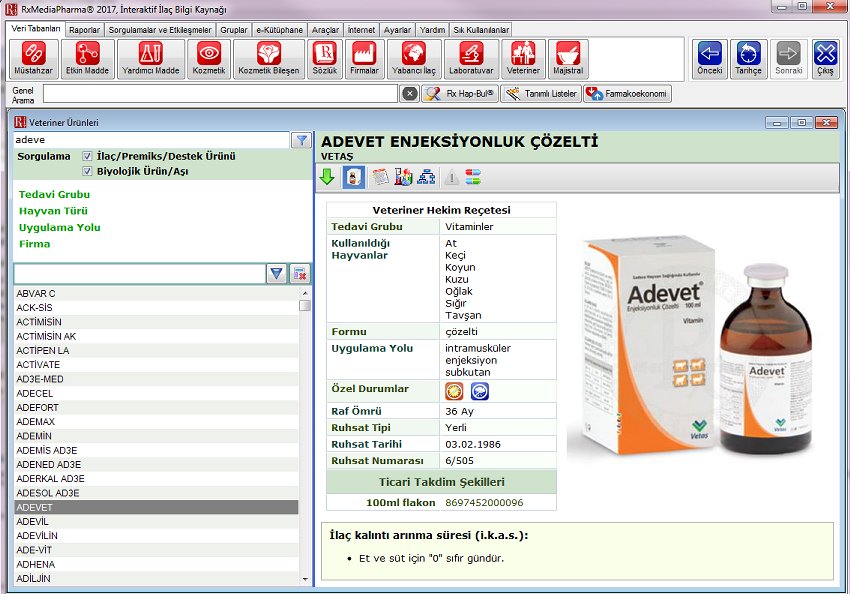
Task: Open the Ayarlar tab
Action: [397, 30]
